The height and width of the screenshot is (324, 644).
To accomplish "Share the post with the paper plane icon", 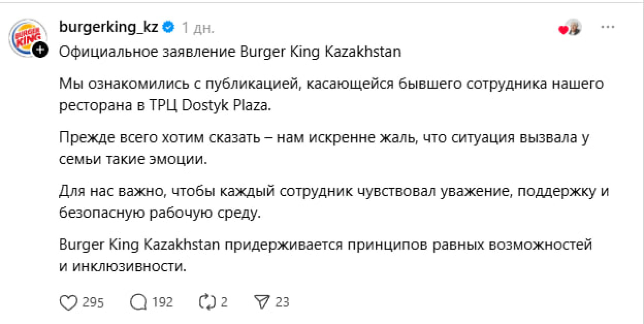I will pyautogui.click(x=262, y=302).
